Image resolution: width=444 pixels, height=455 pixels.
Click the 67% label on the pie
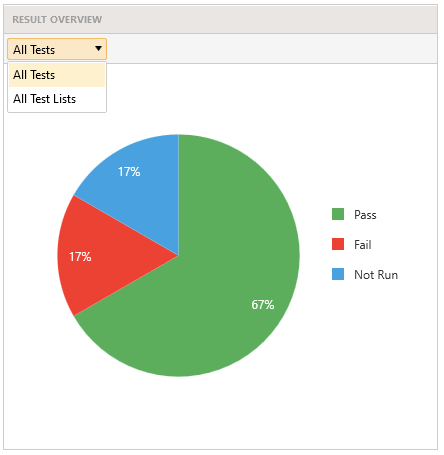pyautogui.click(x=263, y=305)
